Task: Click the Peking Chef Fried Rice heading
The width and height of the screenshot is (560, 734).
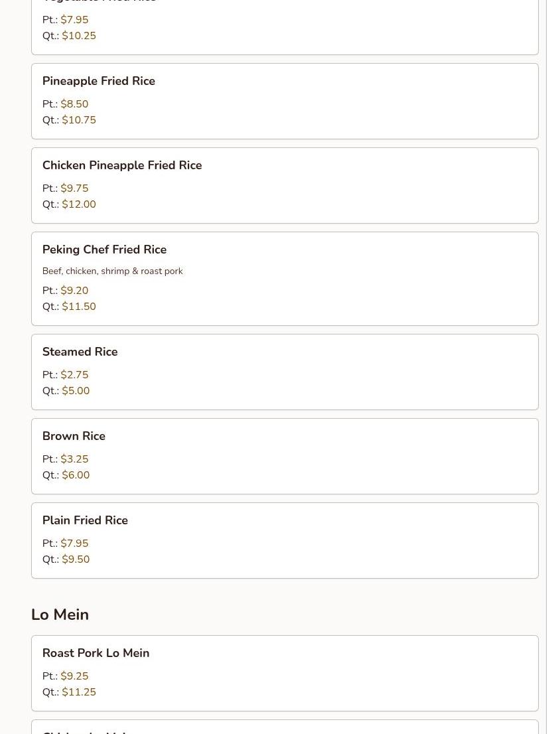Action: click(104, 250)
